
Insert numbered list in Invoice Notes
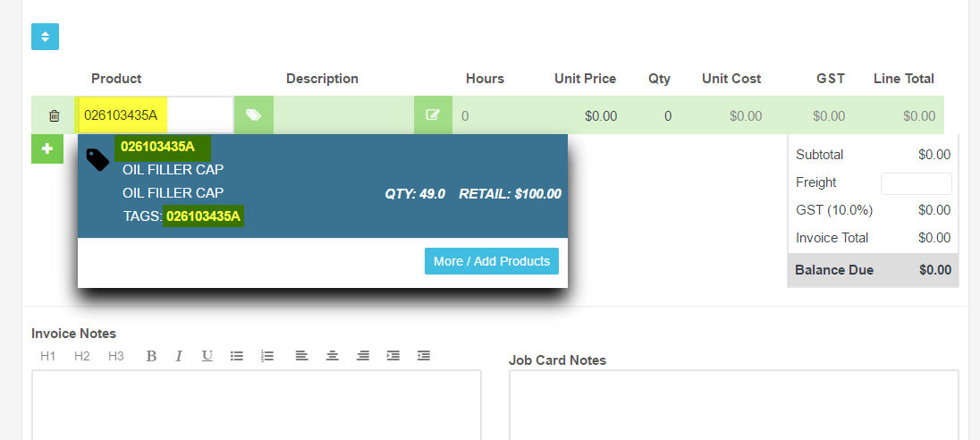(267, 356)
